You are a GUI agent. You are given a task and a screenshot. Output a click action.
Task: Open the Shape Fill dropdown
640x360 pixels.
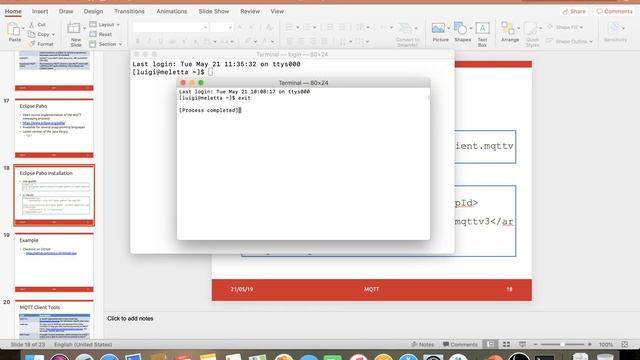pyautogui.click(x=565, y=27)
